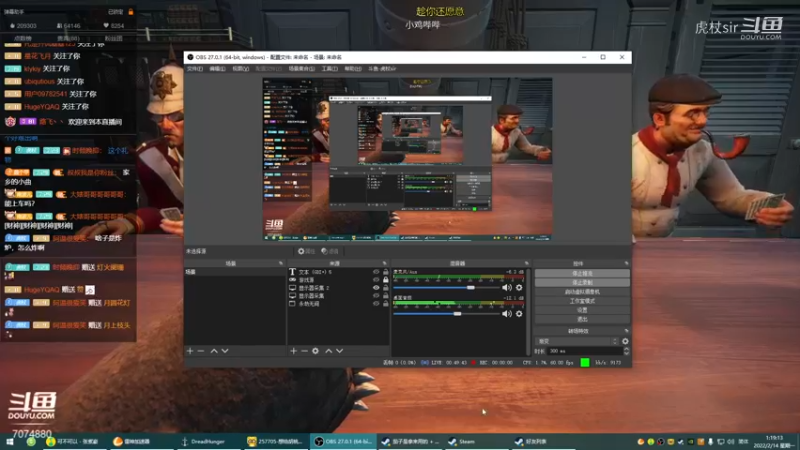Move scene up with arrow icon
The width and height of the screenshot is (800, 450).
pyautogui.click(x=214, y=351)
